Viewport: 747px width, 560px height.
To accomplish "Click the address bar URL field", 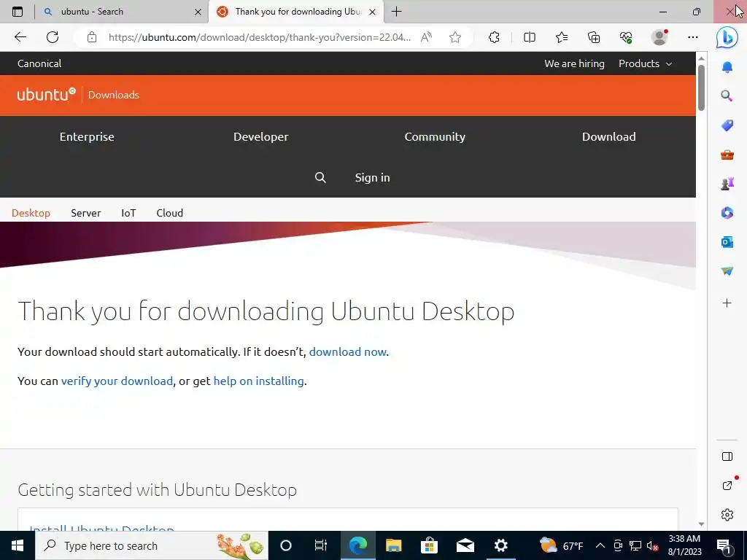I will pos(260,37).
